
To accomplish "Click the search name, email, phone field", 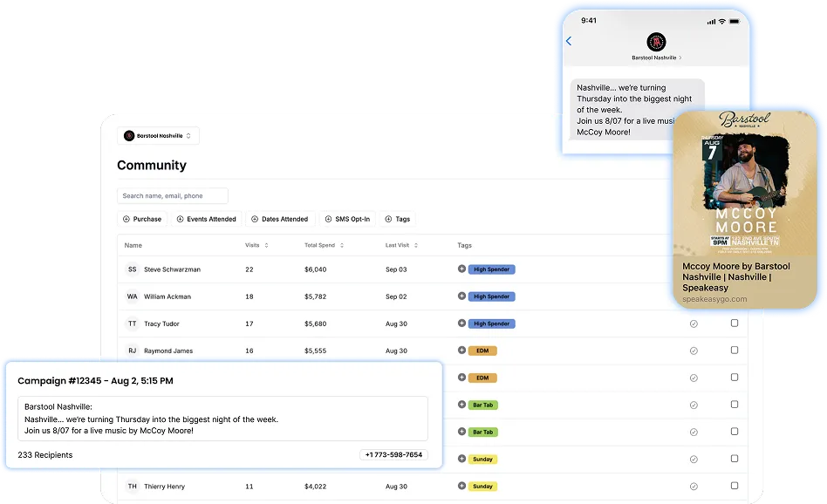I will pos(172,195).
